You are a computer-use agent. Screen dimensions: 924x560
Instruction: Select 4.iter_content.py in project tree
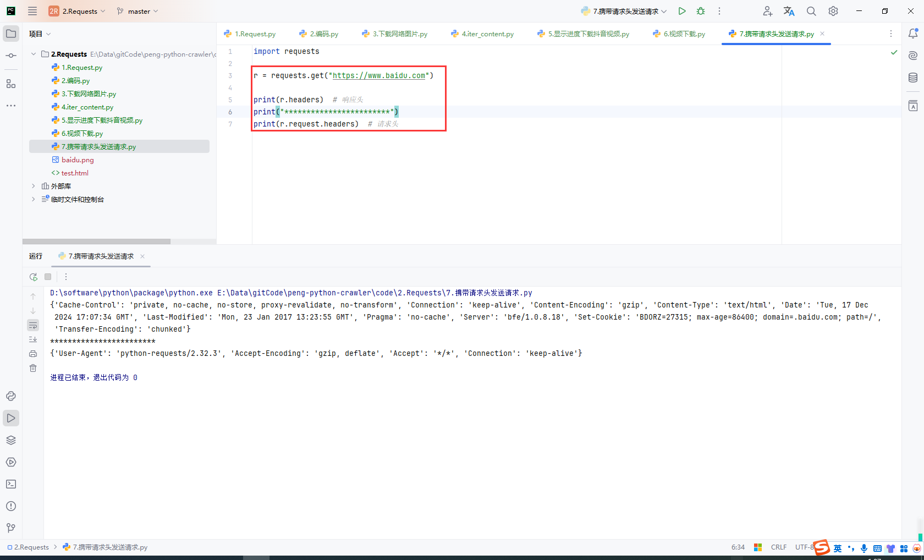[x=87, y=107]
